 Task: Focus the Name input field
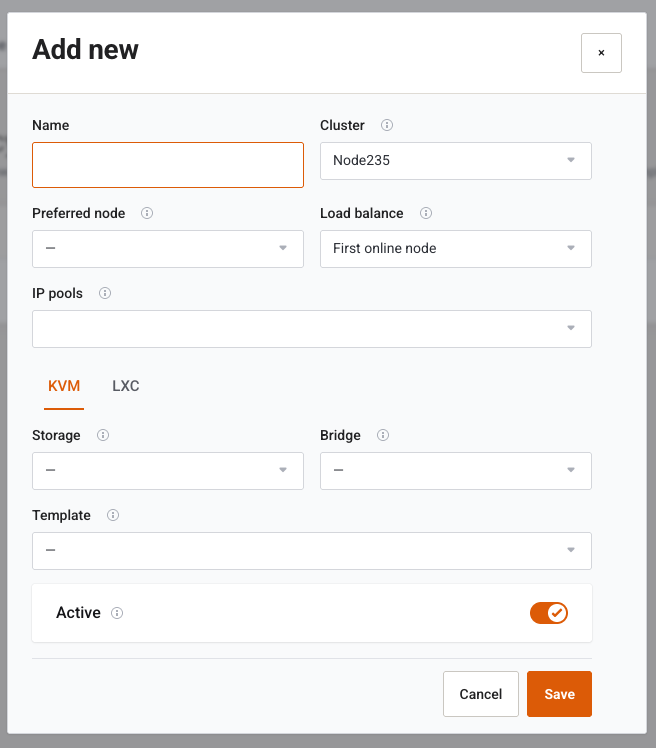tap(168, 165)
